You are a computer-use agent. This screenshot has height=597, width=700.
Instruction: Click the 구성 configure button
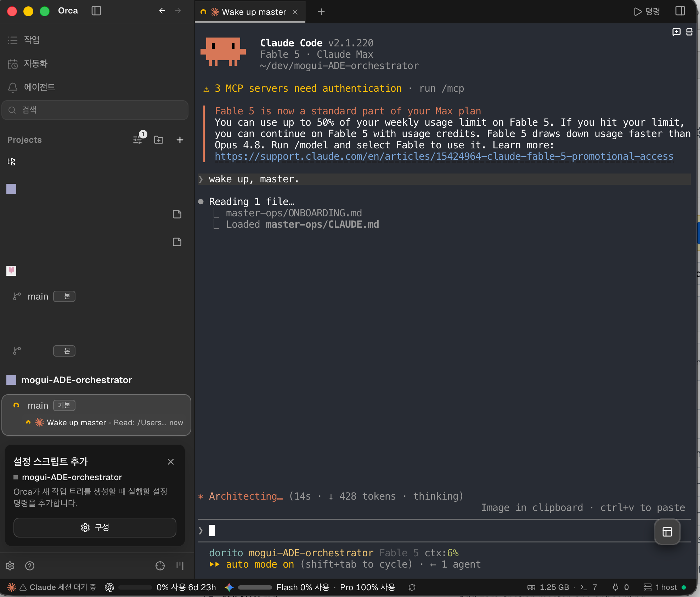(95, 528)
